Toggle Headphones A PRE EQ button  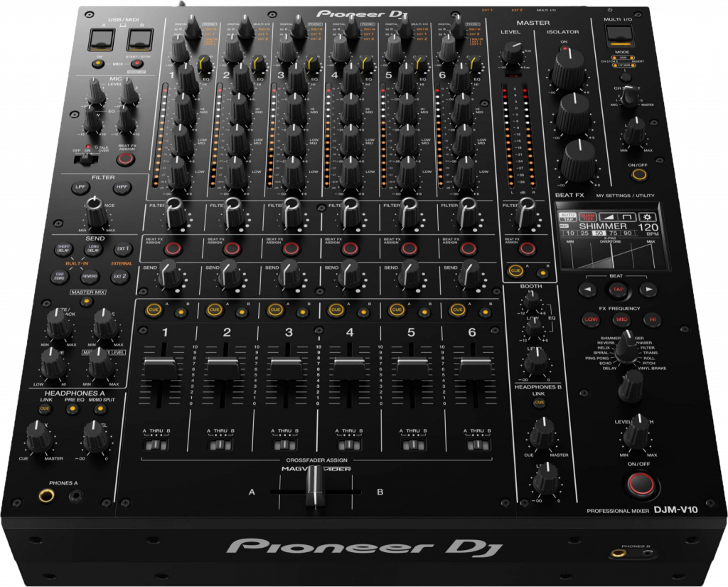click(72, 409)
